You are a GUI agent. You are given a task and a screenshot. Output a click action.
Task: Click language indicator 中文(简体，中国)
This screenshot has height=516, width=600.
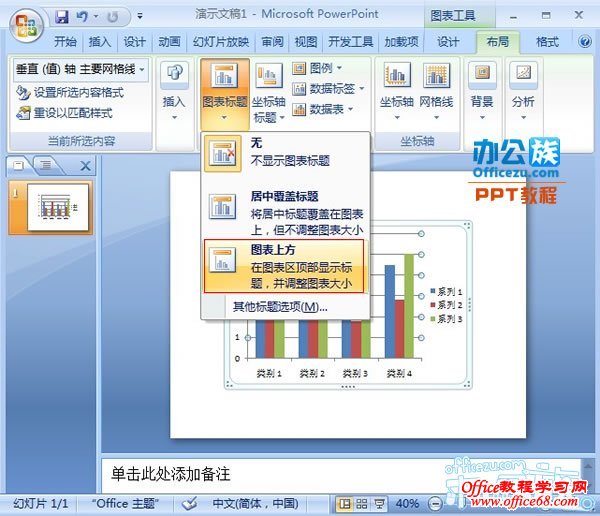255,503
